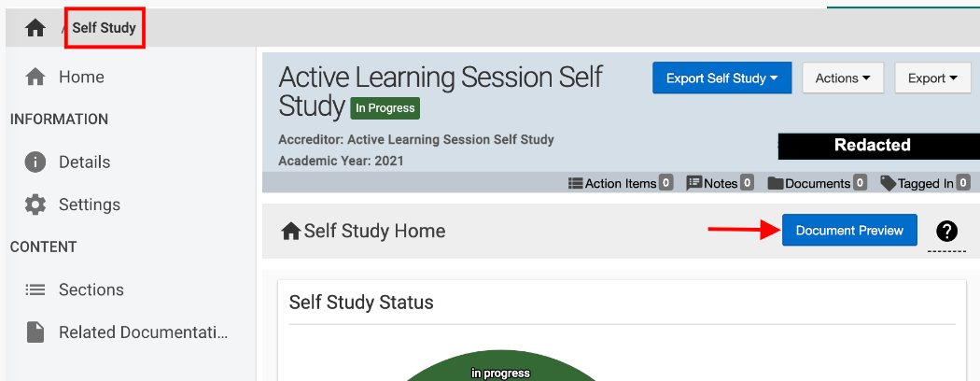Viewport: 980px width, 381px height.
Task: Click the Document Preview button
Action: tap(849, 231)
